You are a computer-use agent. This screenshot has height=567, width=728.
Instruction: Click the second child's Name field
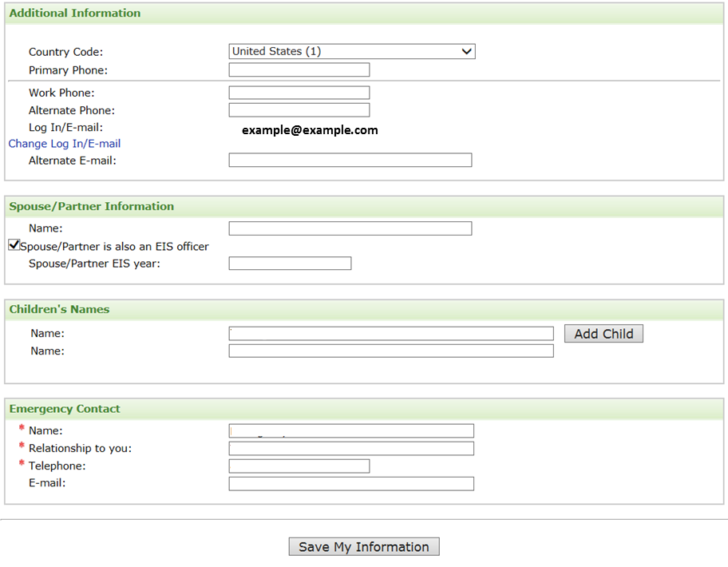pyautogui.click(x=391, y=351)
